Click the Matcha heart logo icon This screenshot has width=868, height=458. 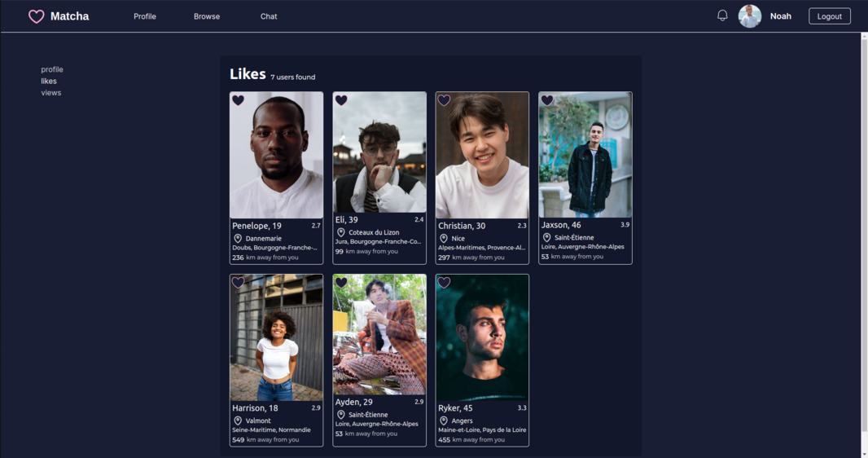coord(36,16)
